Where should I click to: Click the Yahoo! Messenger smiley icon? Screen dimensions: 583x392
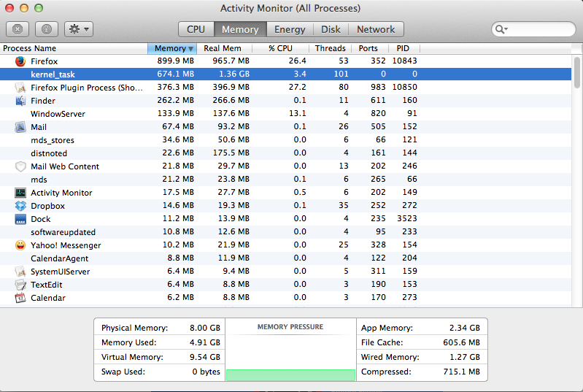[x=20, y=245]
